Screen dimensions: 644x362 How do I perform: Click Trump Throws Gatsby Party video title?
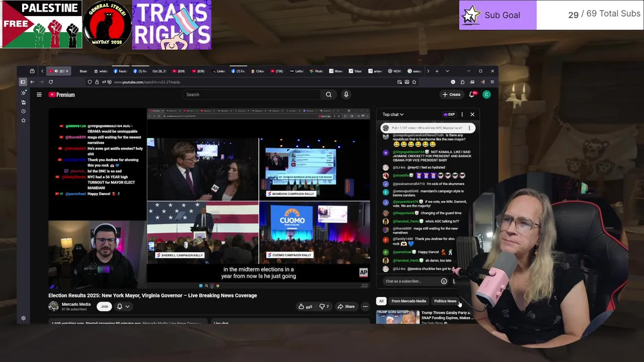447,315
